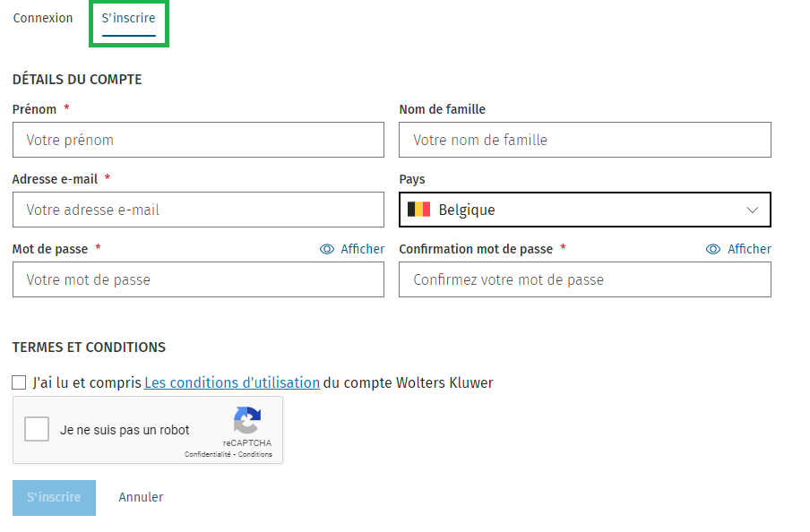Click the 'TERMES ET CONDITIONS' heading

click(x=89, y=348)
